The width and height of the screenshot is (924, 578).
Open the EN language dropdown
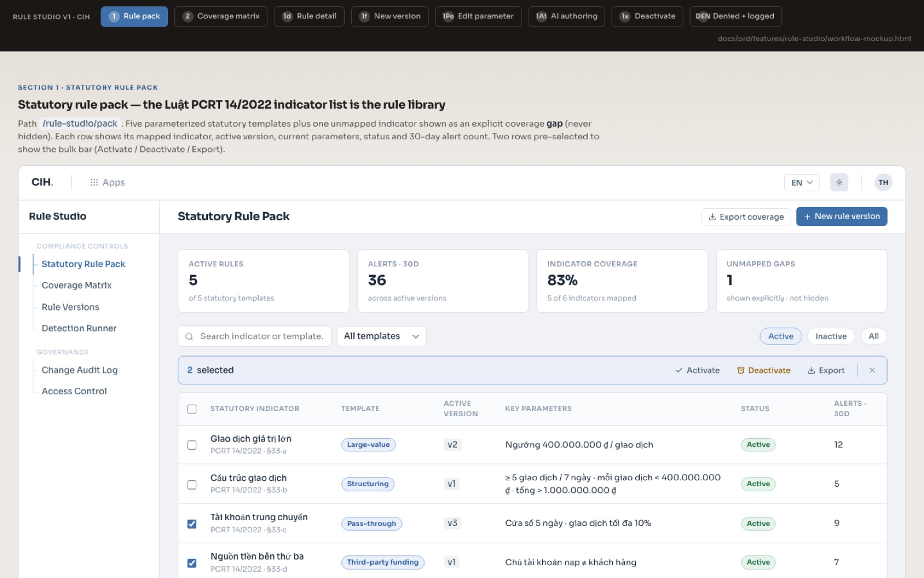[802, 183]
